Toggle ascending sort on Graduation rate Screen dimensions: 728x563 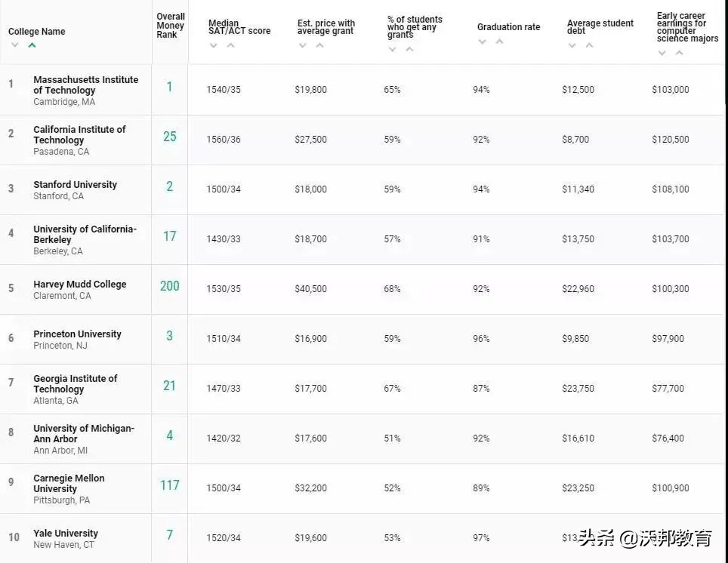point(498,43)
